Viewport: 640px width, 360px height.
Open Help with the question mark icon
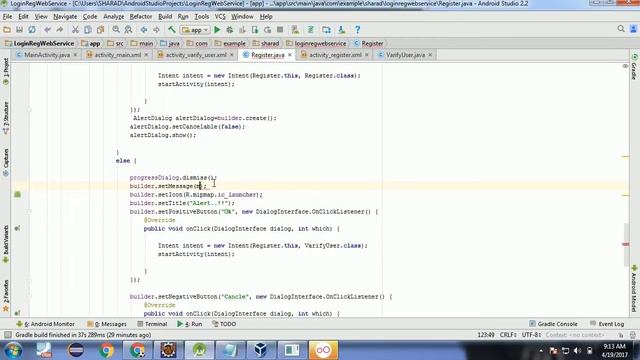click(x=357, y=29)
